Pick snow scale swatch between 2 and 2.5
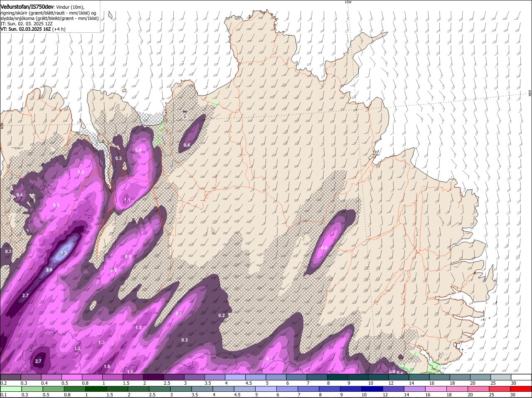 153,377
